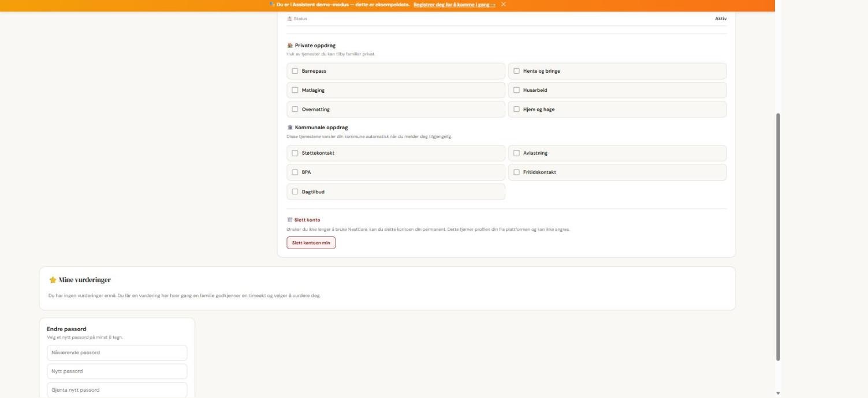
Task: Click the "Velg et nytt passord" hint text
Action: [85, 337]
